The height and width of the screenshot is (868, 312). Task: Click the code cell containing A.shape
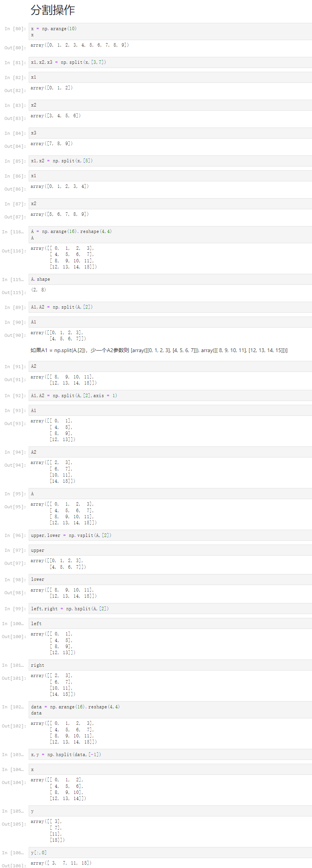coord(170,280)
